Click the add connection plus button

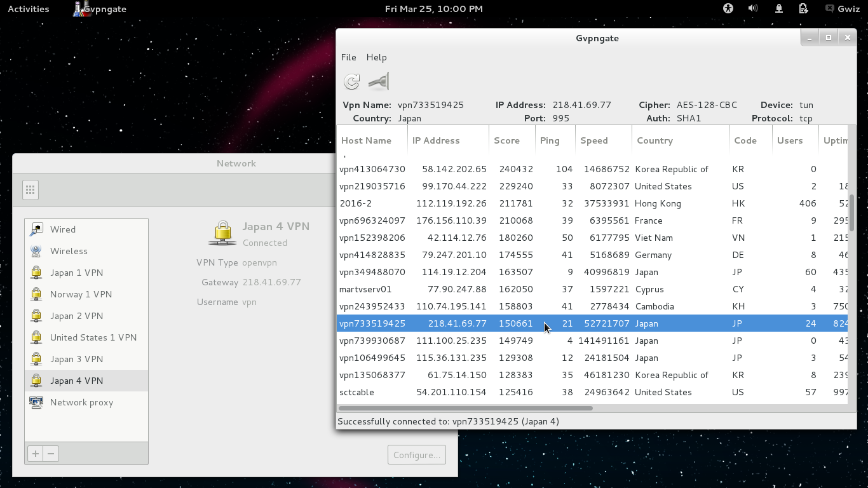tap(36, 454)
